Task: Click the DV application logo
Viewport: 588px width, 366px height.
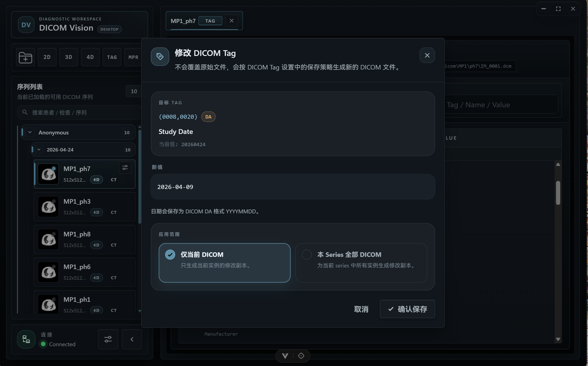Action: click(26, 25)
